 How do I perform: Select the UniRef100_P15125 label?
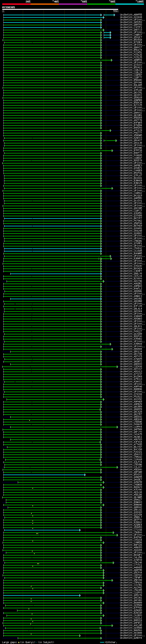point(131,58)
